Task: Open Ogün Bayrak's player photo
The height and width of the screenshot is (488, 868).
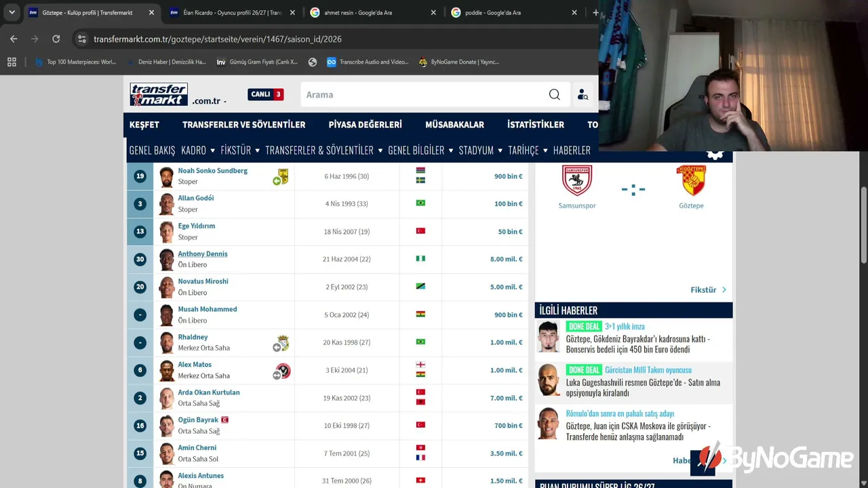Action: coord(166,426)
